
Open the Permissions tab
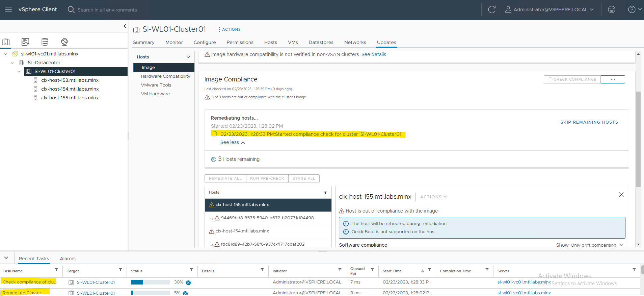coord(240,42)
